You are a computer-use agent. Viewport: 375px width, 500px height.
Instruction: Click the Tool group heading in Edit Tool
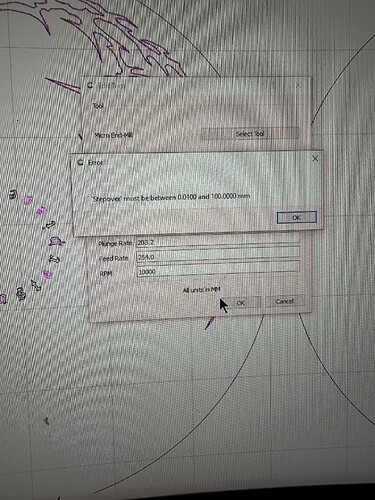[98, 106]
